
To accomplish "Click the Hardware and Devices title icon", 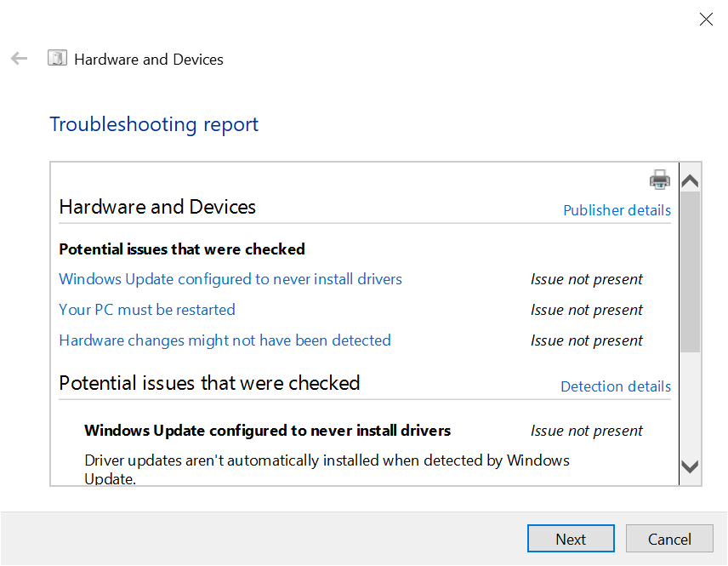I will (x=57, y=59).
